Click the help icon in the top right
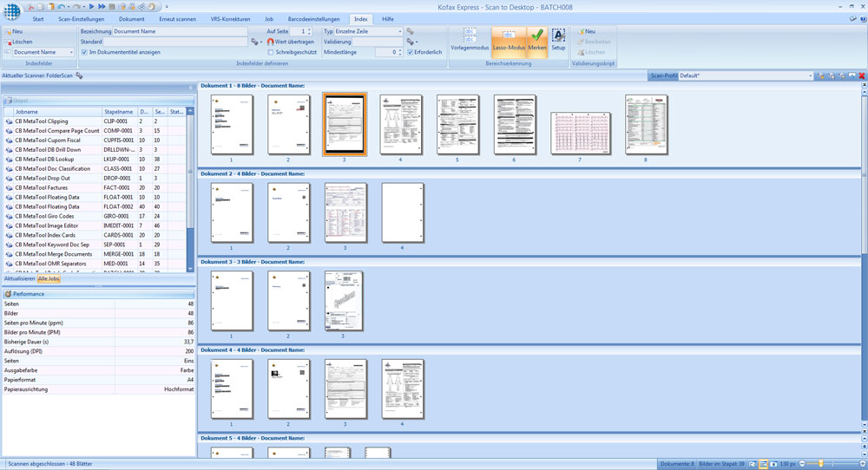868x470 pixels. 860,18
